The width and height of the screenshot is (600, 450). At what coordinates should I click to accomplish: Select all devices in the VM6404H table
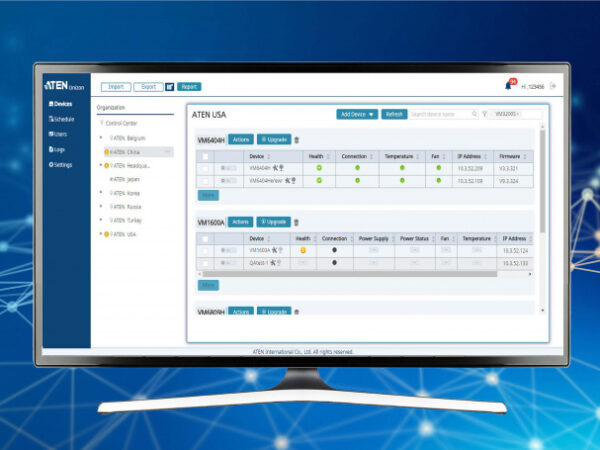205,157
